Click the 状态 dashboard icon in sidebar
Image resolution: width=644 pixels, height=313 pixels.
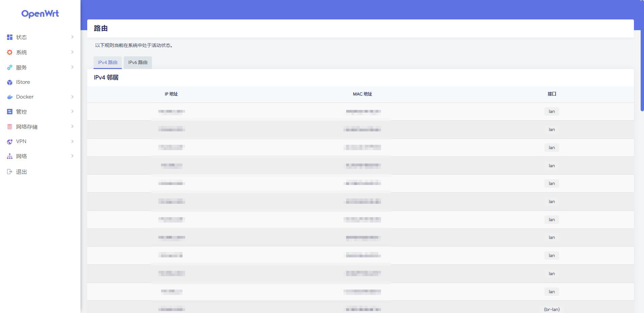pos(10,37)
